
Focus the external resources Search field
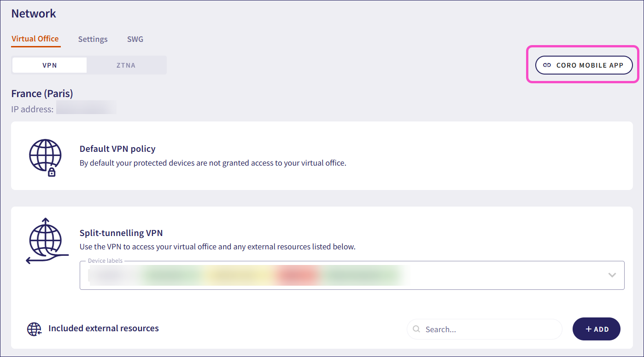point(488,329)
